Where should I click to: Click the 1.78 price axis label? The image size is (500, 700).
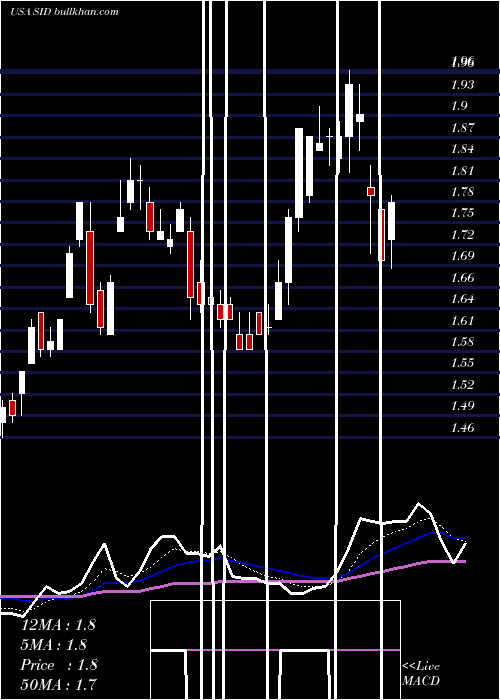click(x=462, y=192)
